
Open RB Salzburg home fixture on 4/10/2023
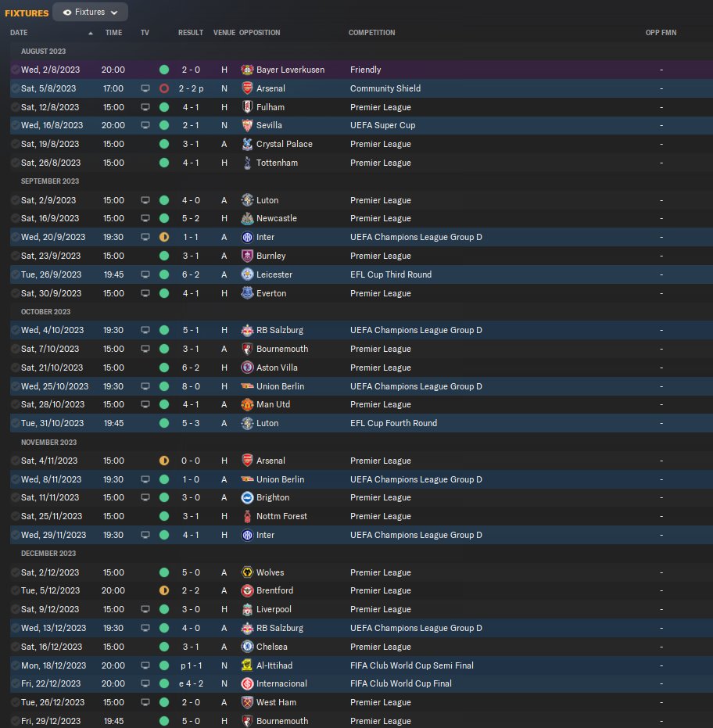tap(279, 330)
